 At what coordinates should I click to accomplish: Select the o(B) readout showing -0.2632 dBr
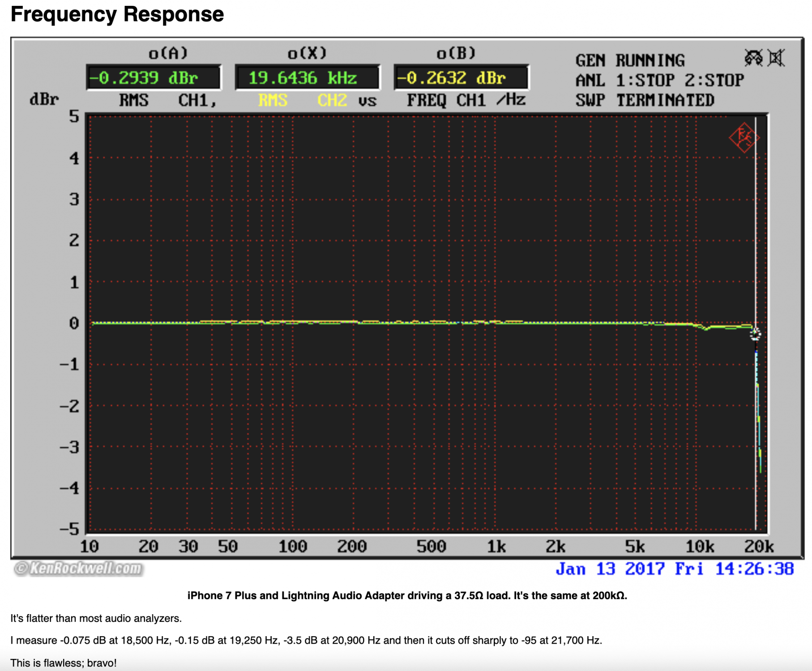[461, 78]
